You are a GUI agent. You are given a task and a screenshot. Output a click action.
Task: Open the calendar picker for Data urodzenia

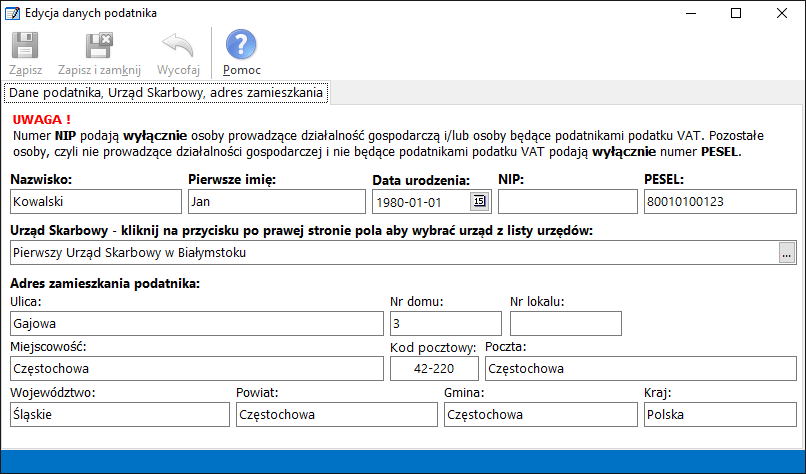(x=478, y=202)
